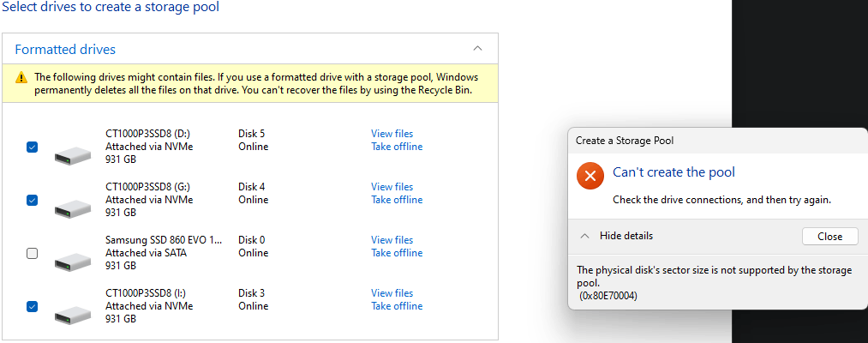Click the error code 0x80E70004 text
This screenshot has height=343, width=868.
click(608, 296)
